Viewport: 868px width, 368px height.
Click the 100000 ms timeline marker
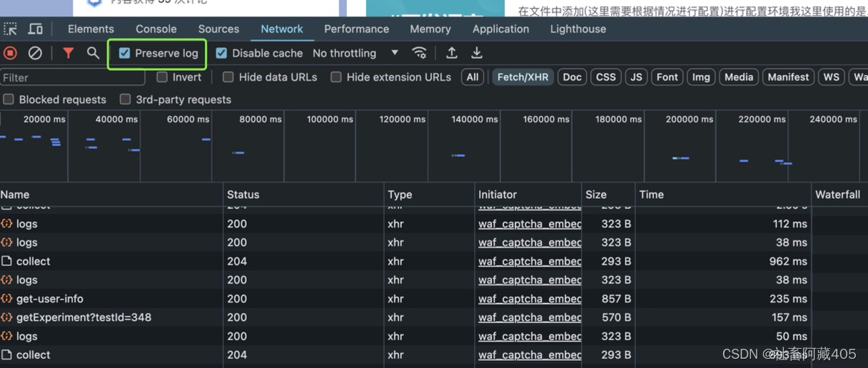(x=330, y=119)
